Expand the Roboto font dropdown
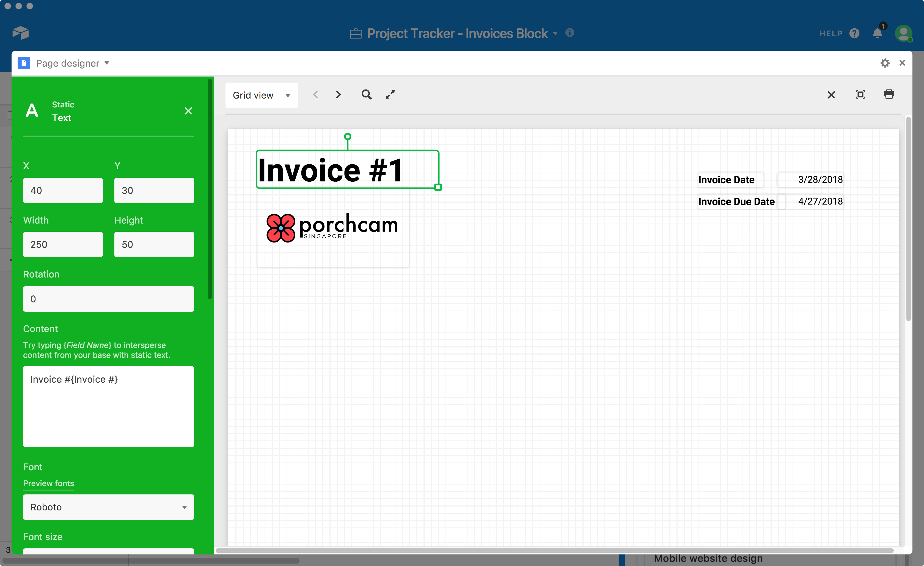The width and height of the screenshot is (924, 566). click(x=108, y=507)
